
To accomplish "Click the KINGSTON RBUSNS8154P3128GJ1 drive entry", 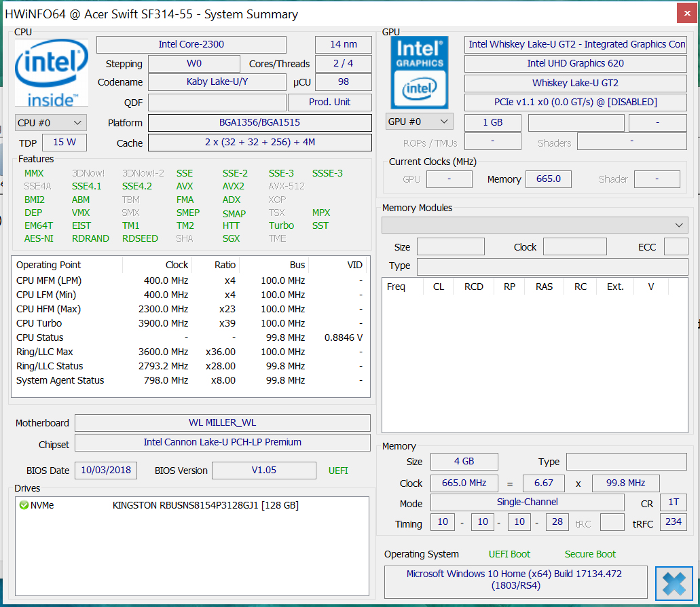I will click(x=205, y=505).
